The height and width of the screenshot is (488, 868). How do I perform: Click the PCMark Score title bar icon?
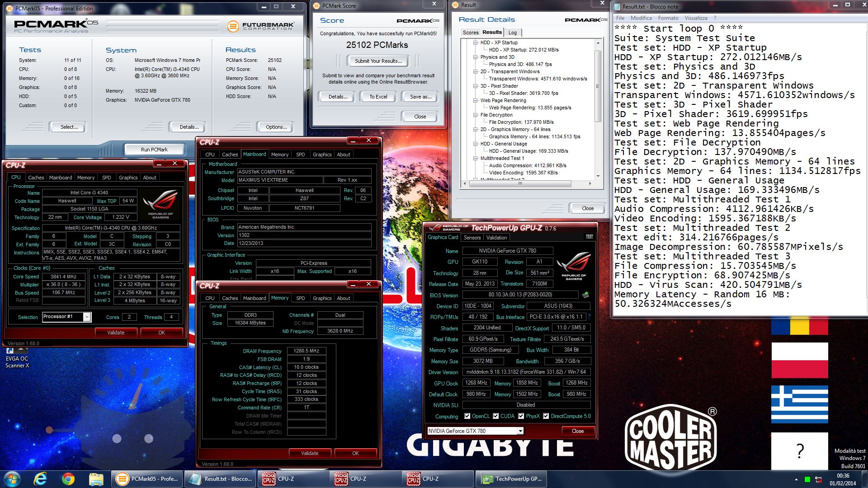[x=316, y=5]
